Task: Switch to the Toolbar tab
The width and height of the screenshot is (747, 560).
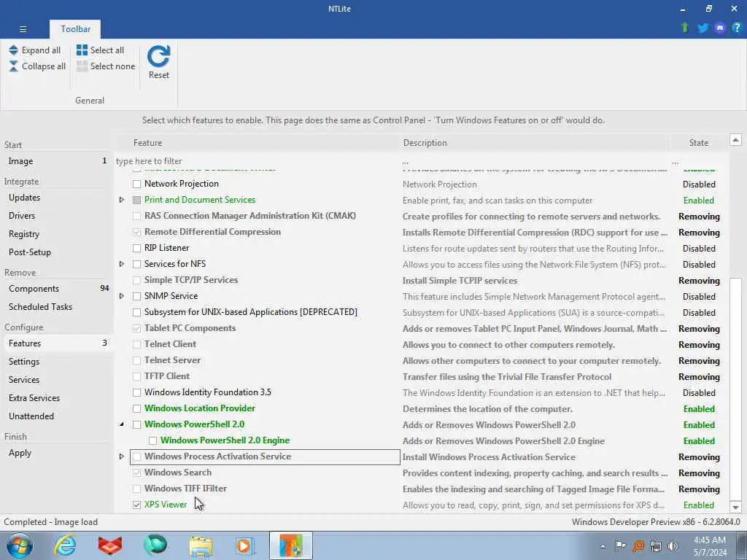Action: [75, 29]
